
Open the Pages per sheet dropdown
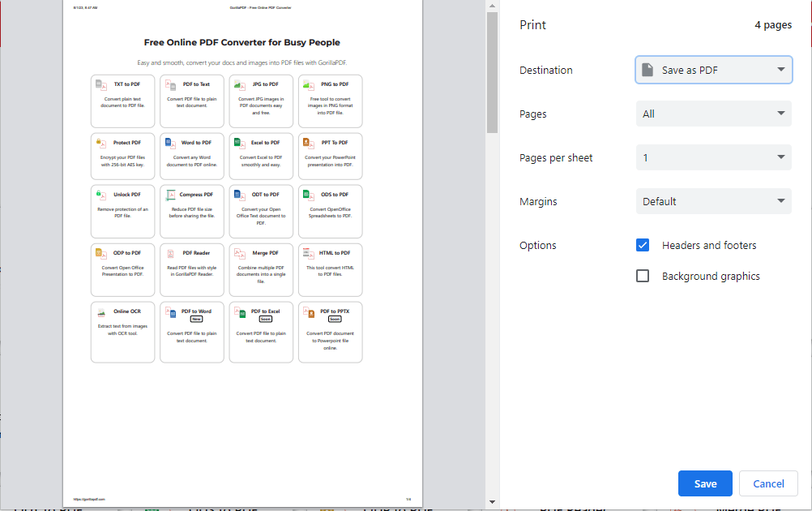coord(714,157)
